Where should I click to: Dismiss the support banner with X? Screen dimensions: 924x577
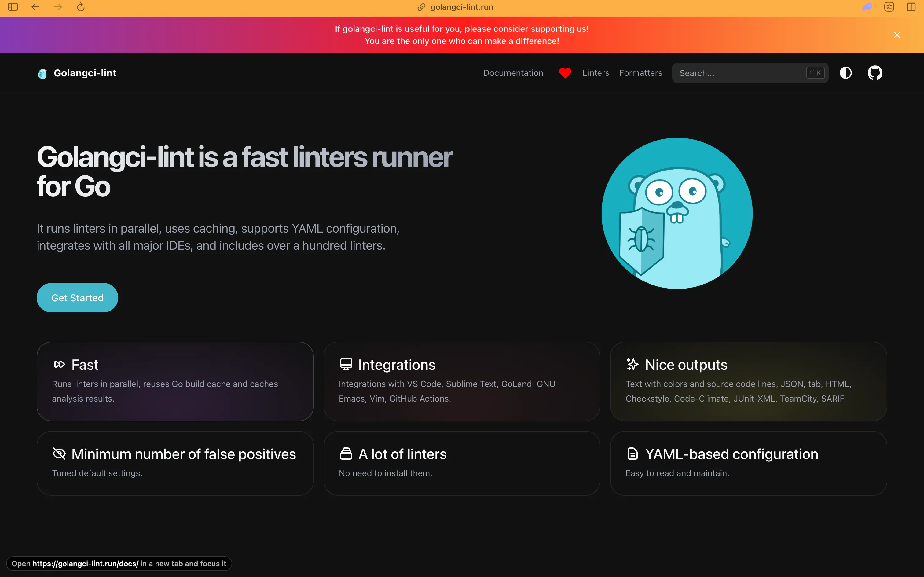tap(897, 35)
